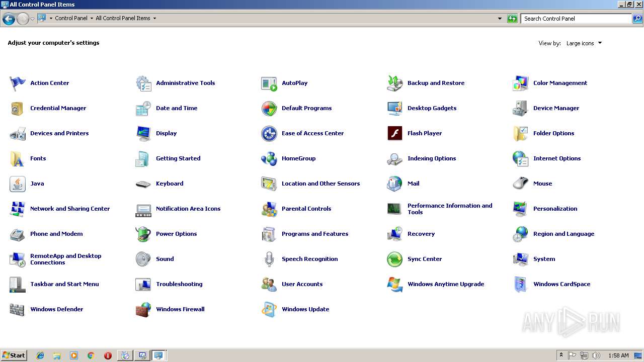Open the Display monitor icon
The height and width of the screenshot is (362, 644).
(143, 134)
